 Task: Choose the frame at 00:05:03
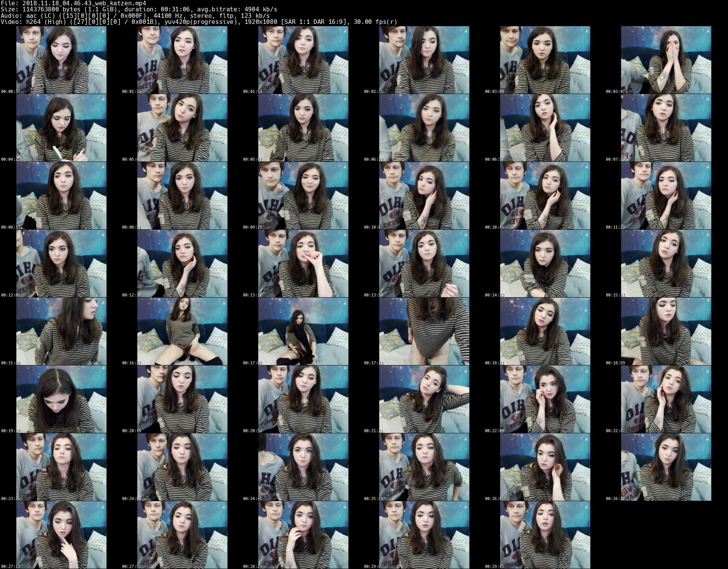click(x=182, y=128)
